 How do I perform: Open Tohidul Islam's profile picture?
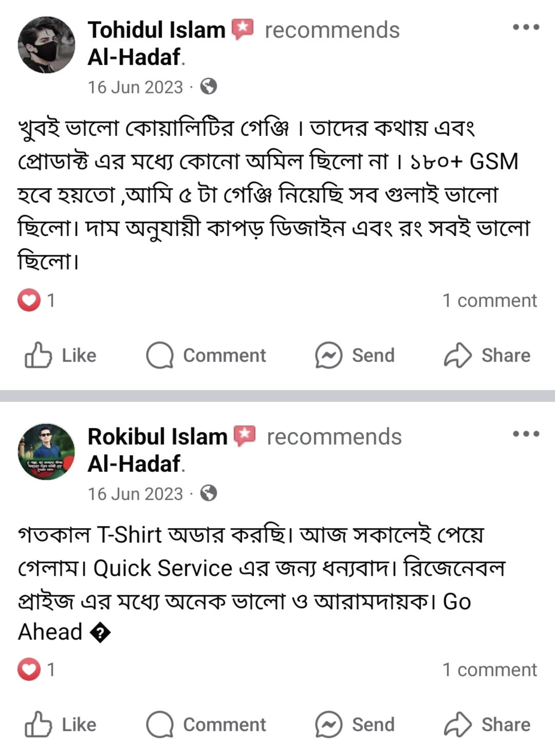(46, 45)
